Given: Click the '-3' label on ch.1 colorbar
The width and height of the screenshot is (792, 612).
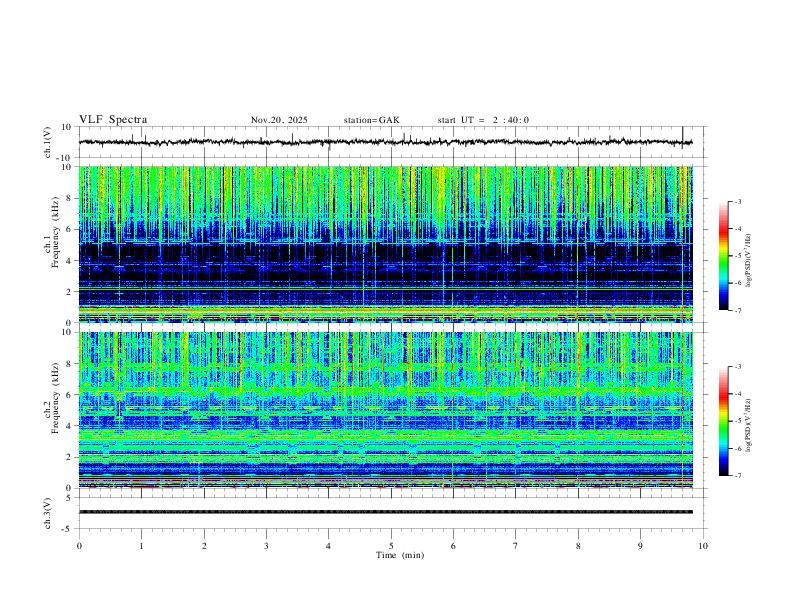Looking at the screenshot, I should click(x=738, y=201).
